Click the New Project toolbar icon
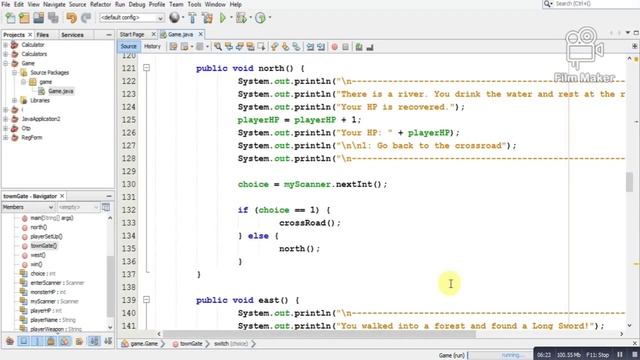The width and height of the screenshot is (640, 360). (24, 18)
